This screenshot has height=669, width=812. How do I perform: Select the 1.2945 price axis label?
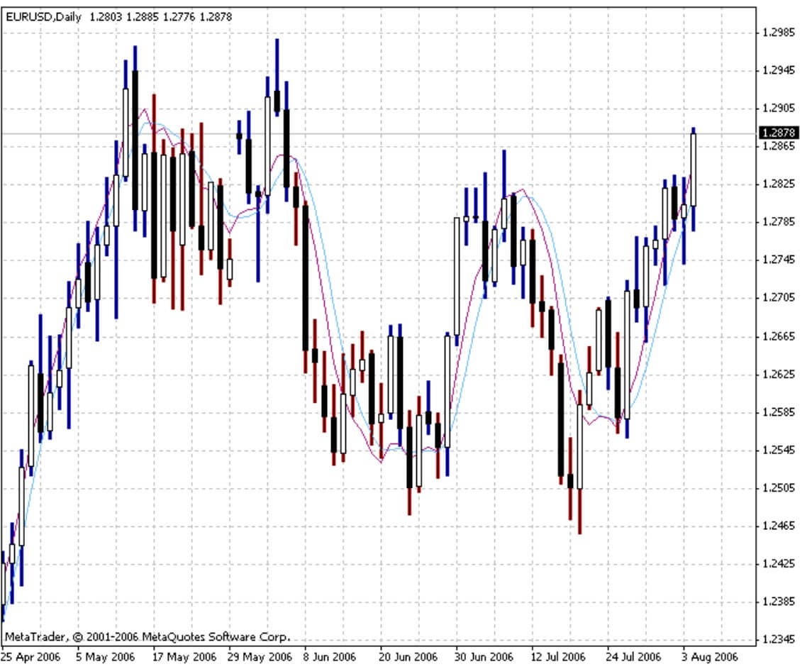coord(779,70)
